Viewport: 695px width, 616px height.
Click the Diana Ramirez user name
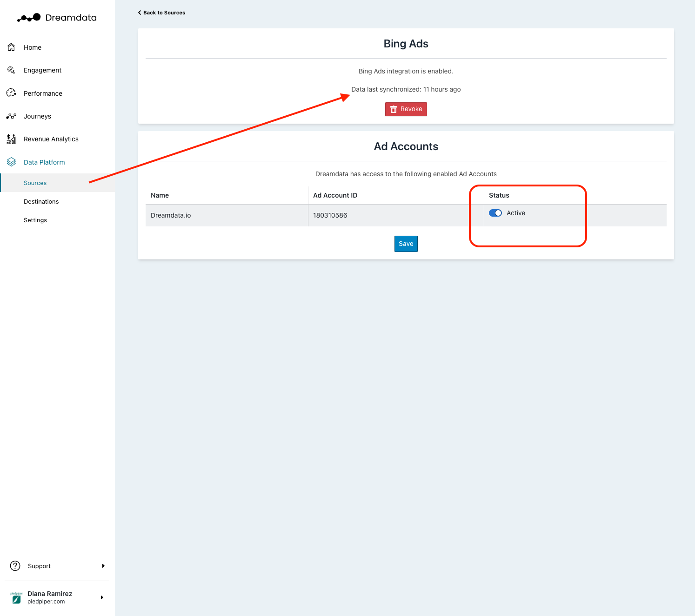click(50, 594)
